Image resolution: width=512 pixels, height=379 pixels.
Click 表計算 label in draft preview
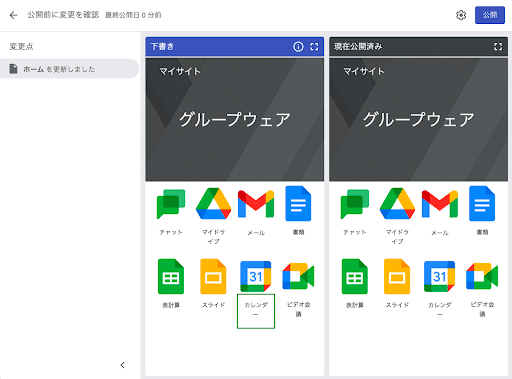171,305
